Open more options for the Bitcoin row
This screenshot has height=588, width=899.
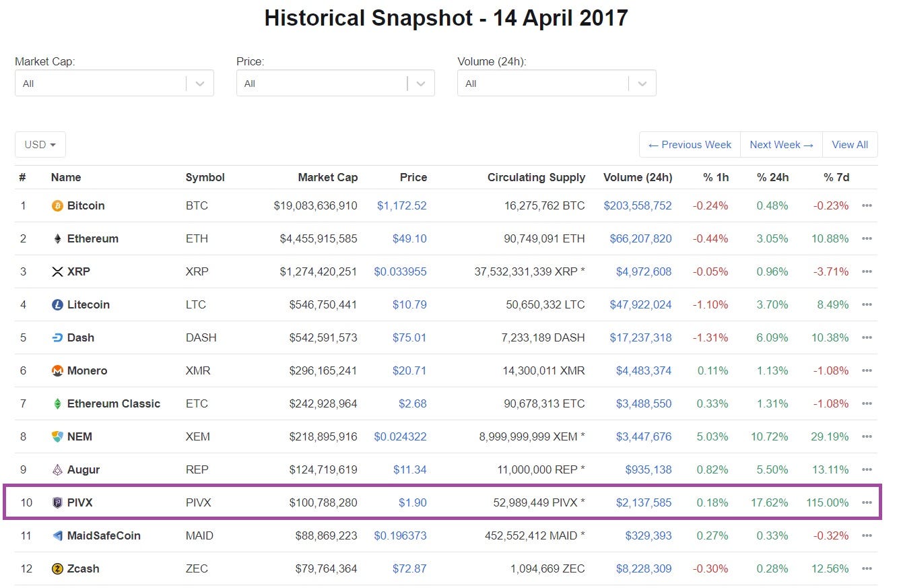coord(867,205)
